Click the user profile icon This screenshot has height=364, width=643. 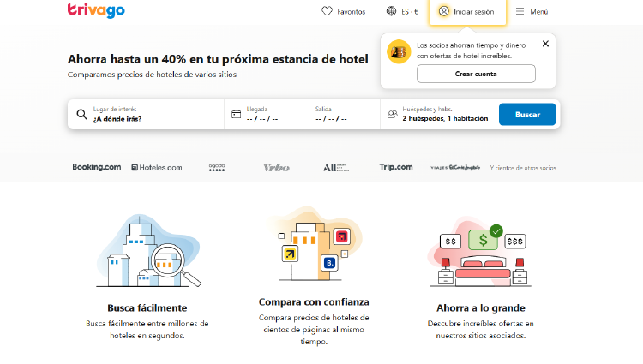click(443, 12)
